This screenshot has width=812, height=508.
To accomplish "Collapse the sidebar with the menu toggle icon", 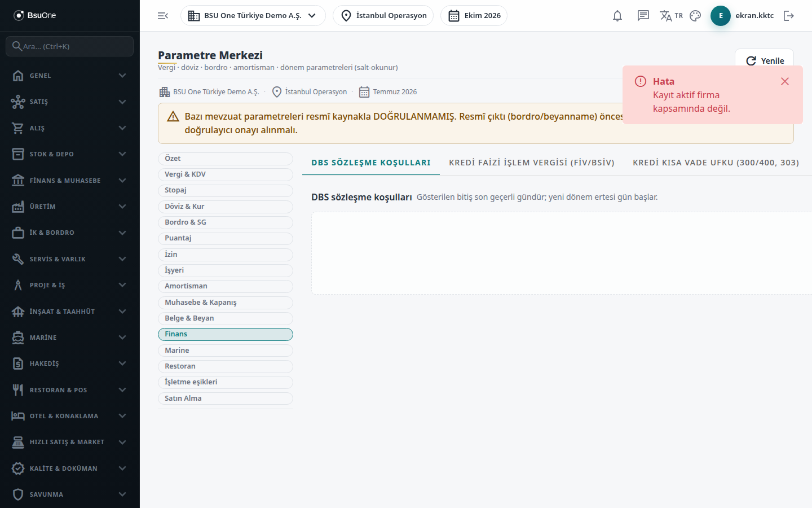I will tap(163, 16).
